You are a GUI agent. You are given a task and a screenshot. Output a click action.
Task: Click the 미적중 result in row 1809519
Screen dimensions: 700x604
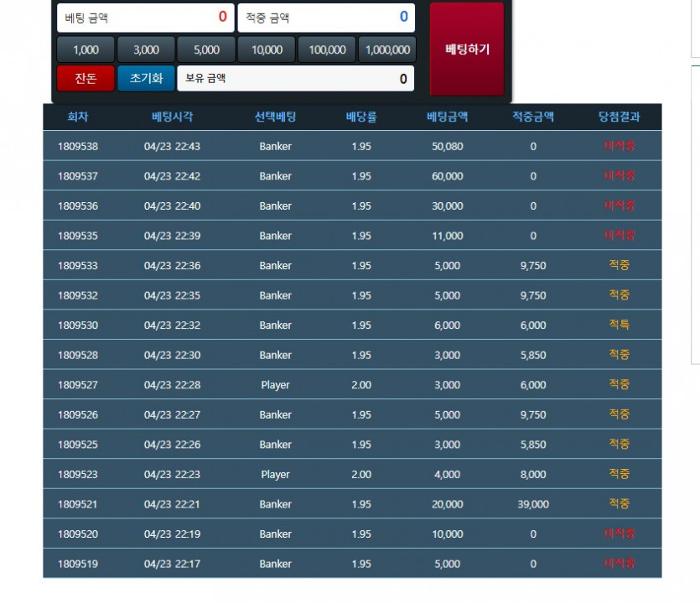620,564
